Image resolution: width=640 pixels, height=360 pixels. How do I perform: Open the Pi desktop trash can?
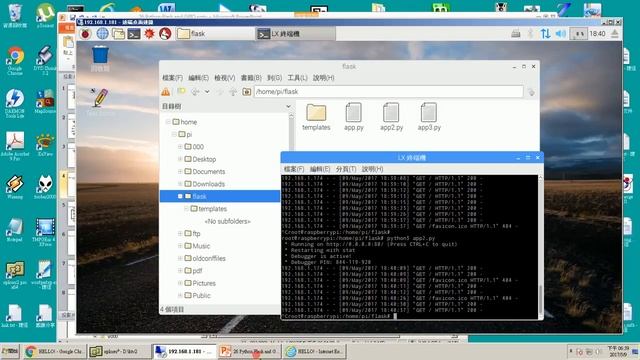pyautogui.click(x=100, y=58)
